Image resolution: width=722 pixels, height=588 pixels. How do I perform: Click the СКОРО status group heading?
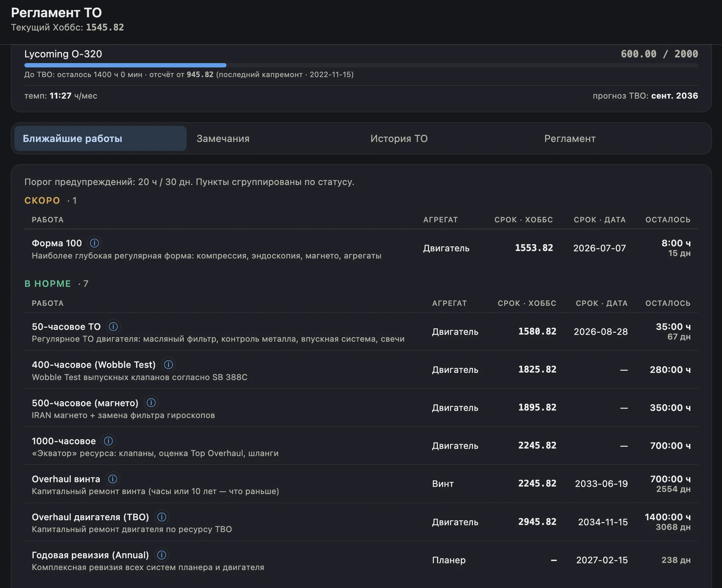pyautogui.click(x=42, y=200)
